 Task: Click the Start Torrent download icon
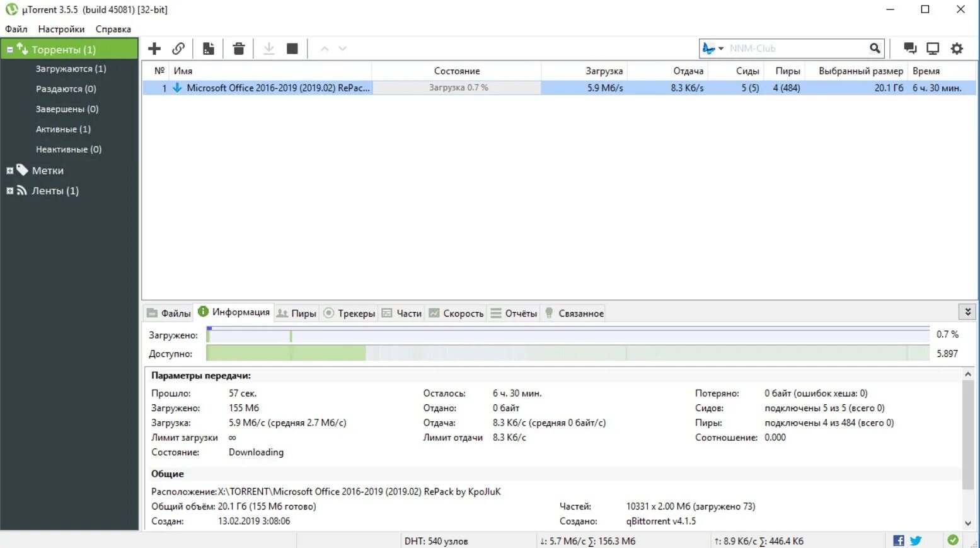[x=268, y=49]
